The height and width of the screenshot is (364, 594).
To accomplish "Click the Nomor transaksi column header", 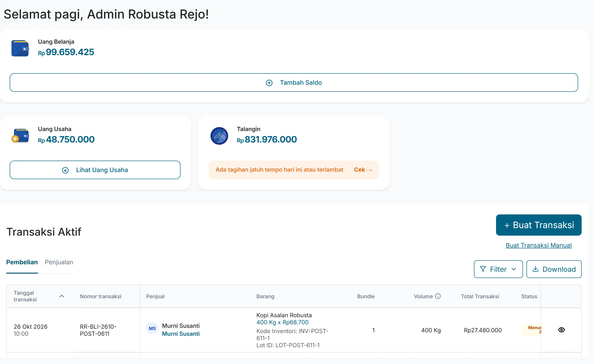I will click(101, 296).
